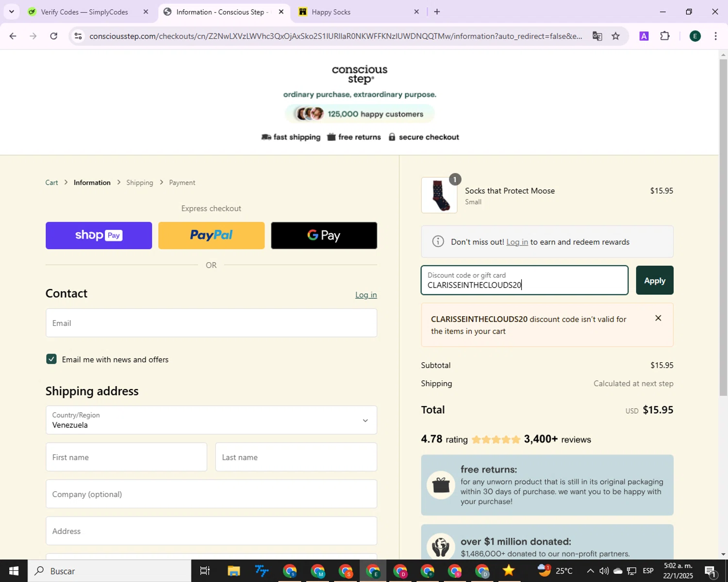Go to the Cart breadcrumb
Viewport: 728px width, 582px height.
coord(51,182)
